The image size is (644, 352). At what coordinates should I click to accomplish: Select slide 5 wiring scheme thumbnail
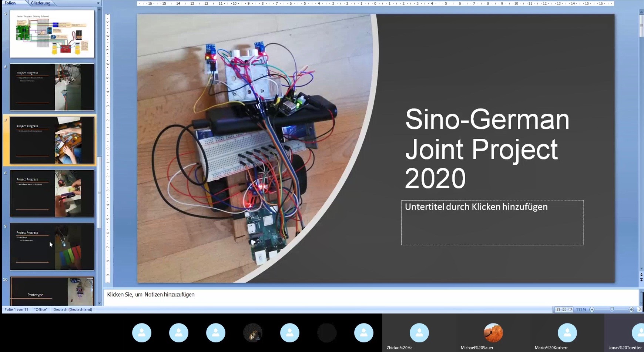(52, 34)
